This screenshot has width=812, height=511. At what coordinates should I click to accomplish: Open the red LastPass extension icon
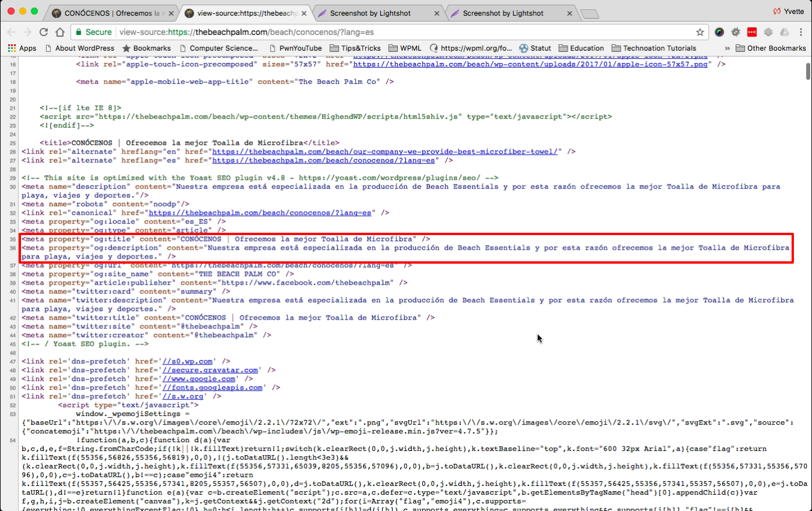(752, 32)
